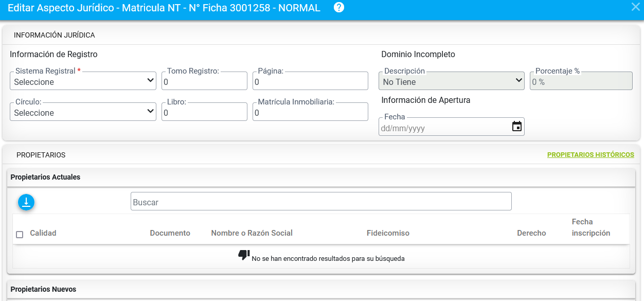Open the Propietarios Históricos link

pos(591,155)
